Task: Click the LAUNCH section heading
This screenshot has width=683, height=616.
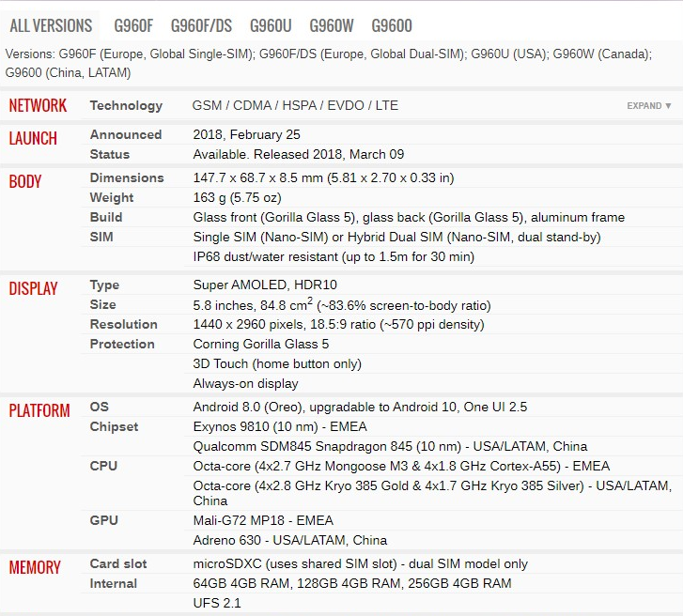Action: coord(33,138)
